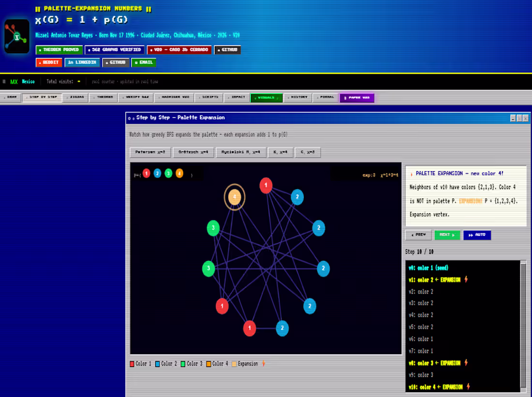Select the Step by Step tab
This screenshot has width=532, height=397.
[x=42, y=97]
